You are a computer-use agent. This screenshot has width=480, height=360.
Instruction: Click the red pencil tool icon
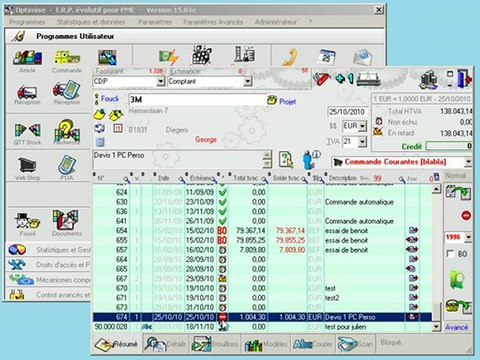pyautogui.click(x=322, y=79)
